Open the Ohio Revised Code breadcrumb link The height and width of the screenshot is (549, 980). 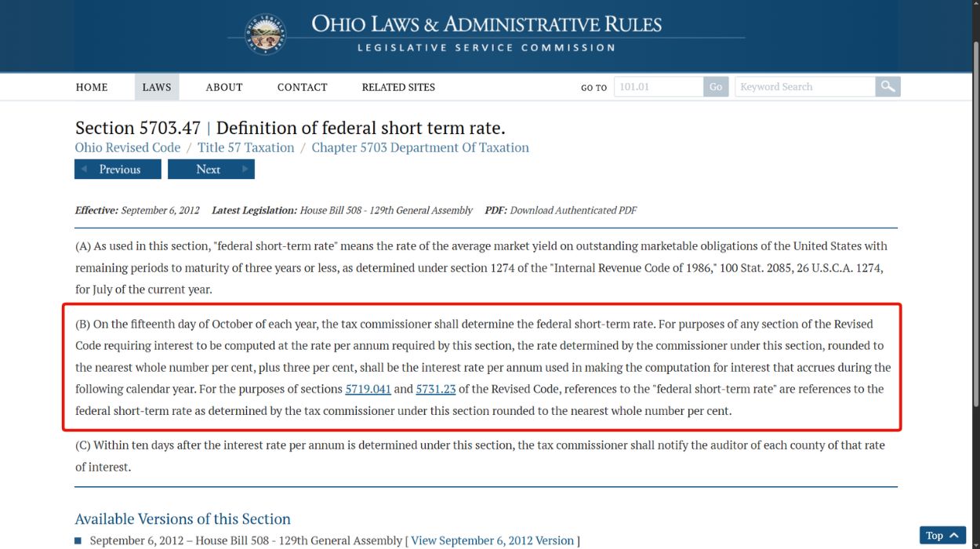point(127,147)
